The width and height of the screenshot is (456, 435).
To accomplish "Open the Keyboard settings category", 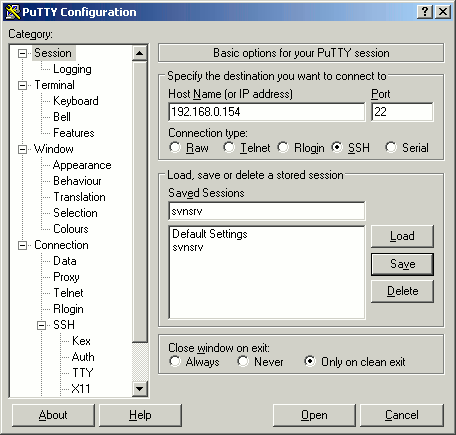I will pos(76,101).
